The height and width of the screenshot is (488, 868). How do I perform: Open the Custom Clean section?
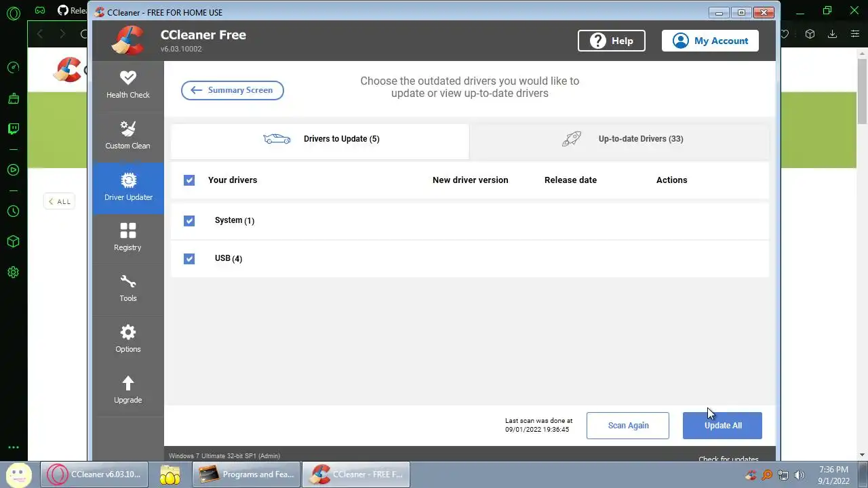pos(127,136)
